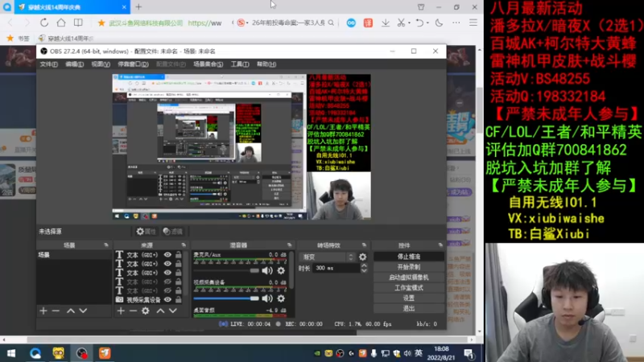Toggle lock on first 文本 (GDI+) source
Viewport: 644px width, 362px height.
point(179,254)
